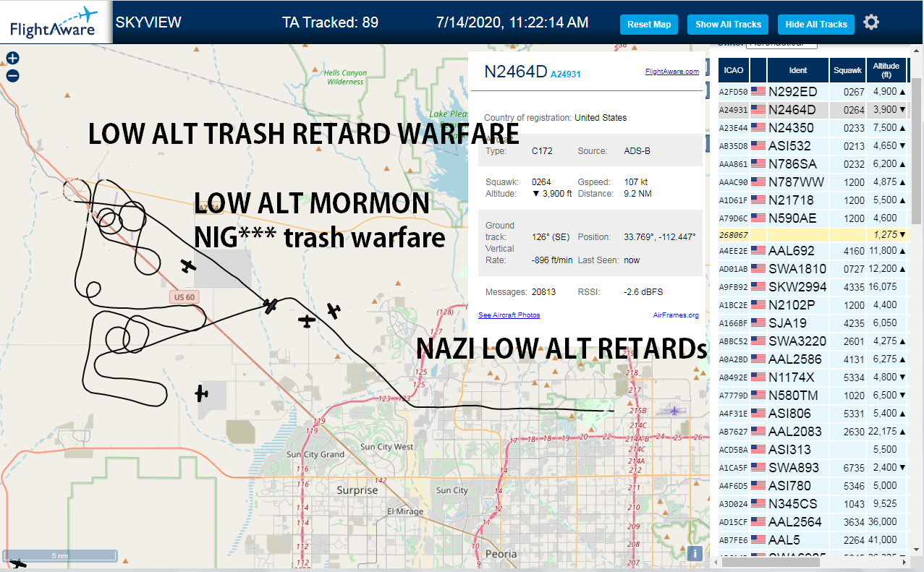Click US flag icon in SKW2994 row
Image resolution: width=924 pixels, height=572 pixels.
pyautogui.click(x=758, y=287)
